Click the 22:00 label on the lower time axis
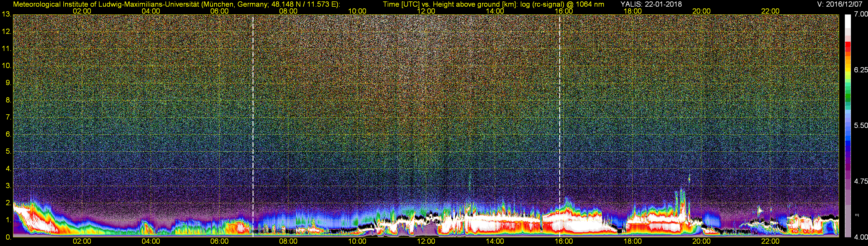Screen dimensions: 868x246 pyautogui.click(x=770, y=241)
